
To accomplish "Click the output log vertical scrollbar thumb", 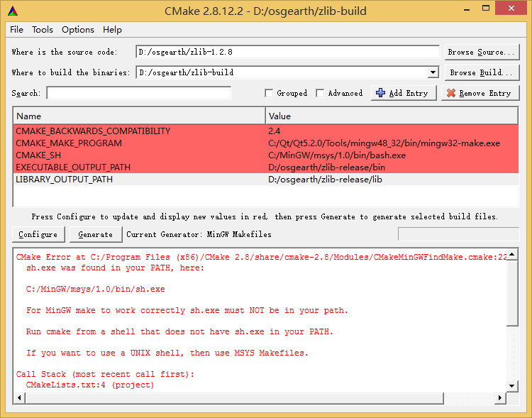I will point(512,293).
